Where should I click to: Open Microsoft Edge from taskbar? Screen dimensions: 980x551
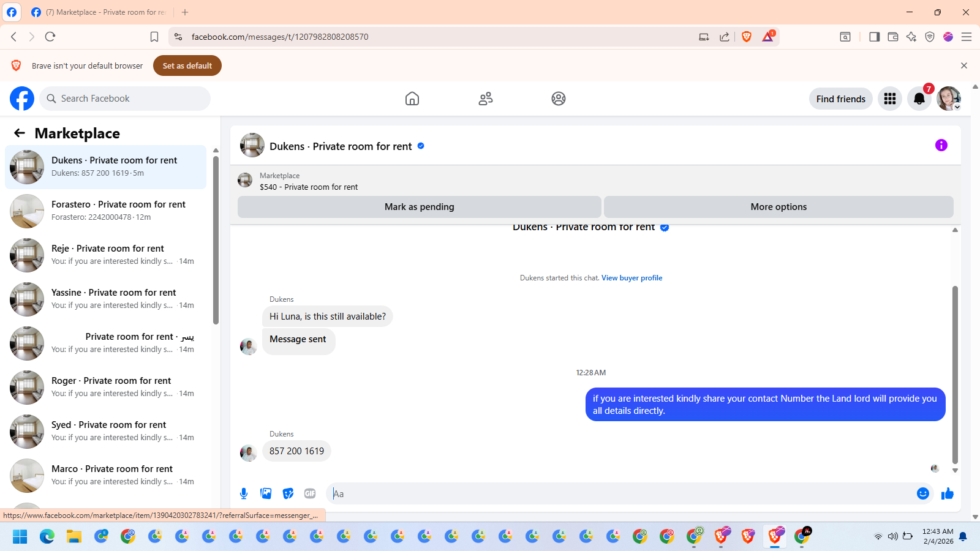pyautogui.click(x=47, y=537)
